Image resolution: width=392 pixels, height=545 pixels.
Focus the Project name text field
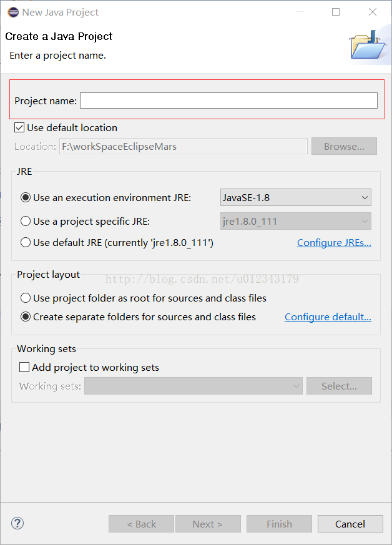(x=228, y=101)
